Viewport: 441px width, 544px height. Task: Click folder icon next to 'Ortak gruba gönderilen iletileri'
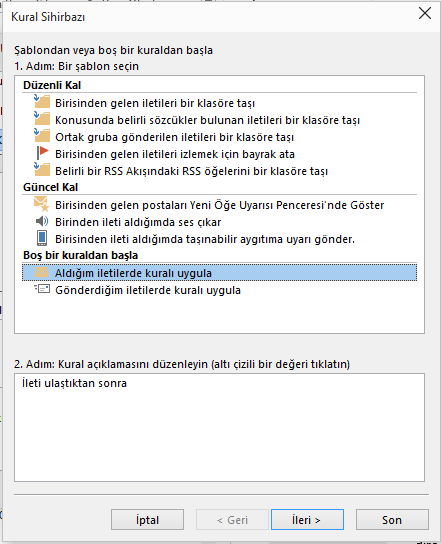[x=42, y=136]
